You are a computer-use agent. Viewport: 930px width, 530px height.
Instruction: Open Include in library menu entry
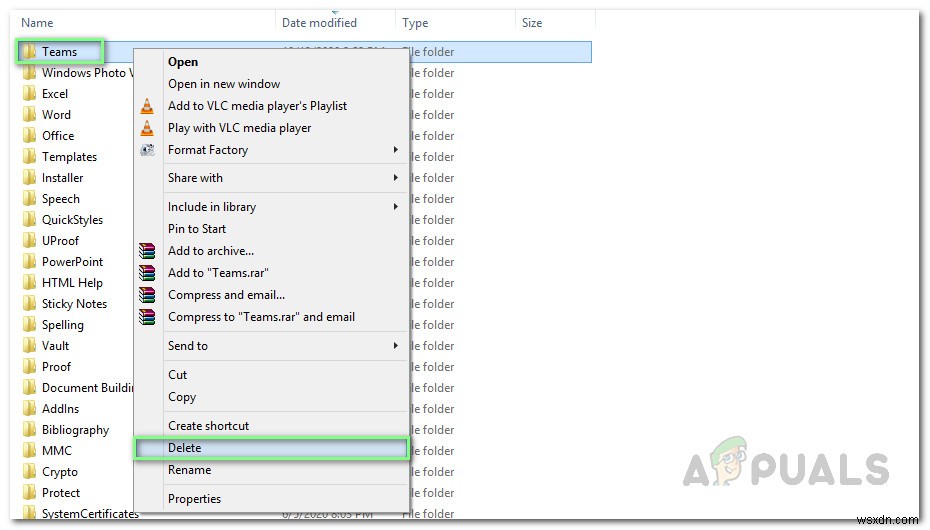(x=212, y=207)
